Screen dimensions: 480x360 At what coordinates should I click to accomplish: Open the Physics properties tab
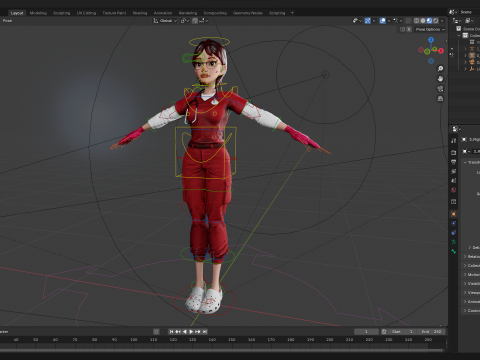[x=453, y=223]
